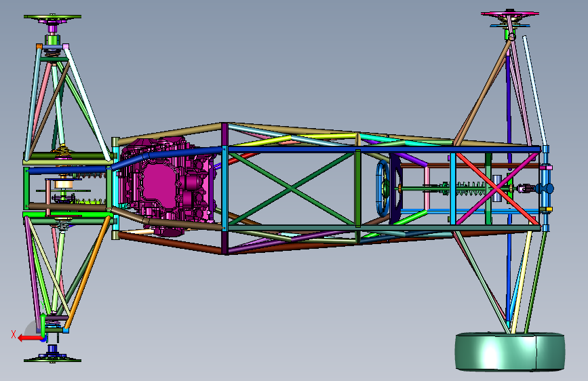
Task: Select the tan diagonal suspension arm at upper right
Action: 483,92
